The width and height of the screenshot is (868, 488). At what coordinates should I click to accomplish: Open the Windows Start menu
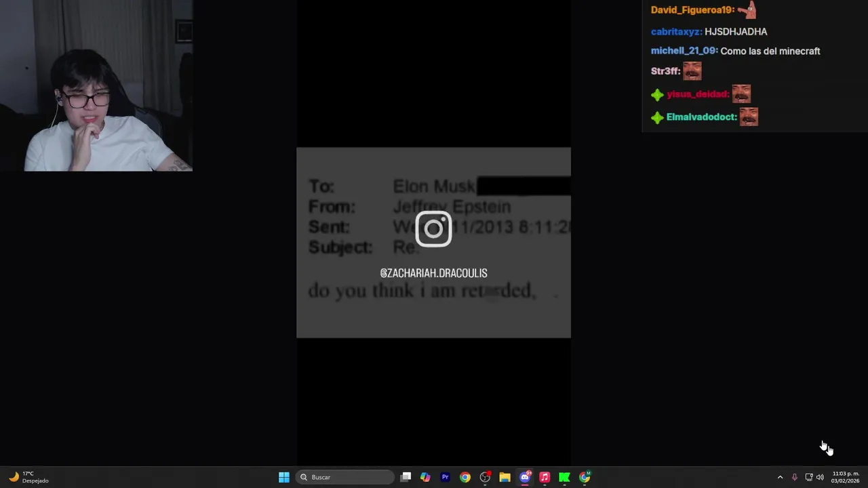284,477
